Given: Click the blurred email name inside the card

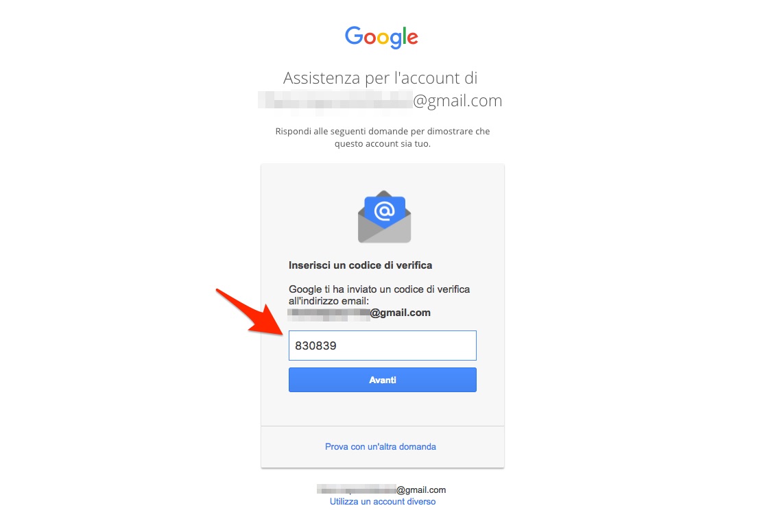Looking at the screenshot, I should pos(329,314).
